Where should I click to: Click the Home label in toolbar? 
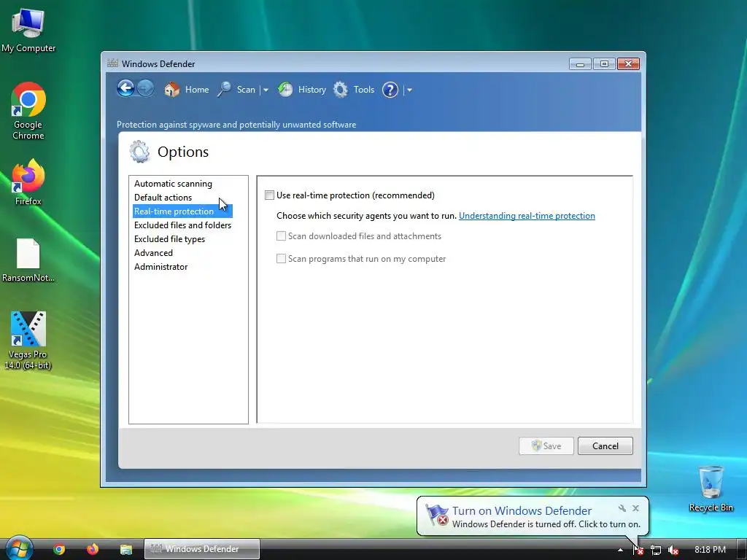197,90
